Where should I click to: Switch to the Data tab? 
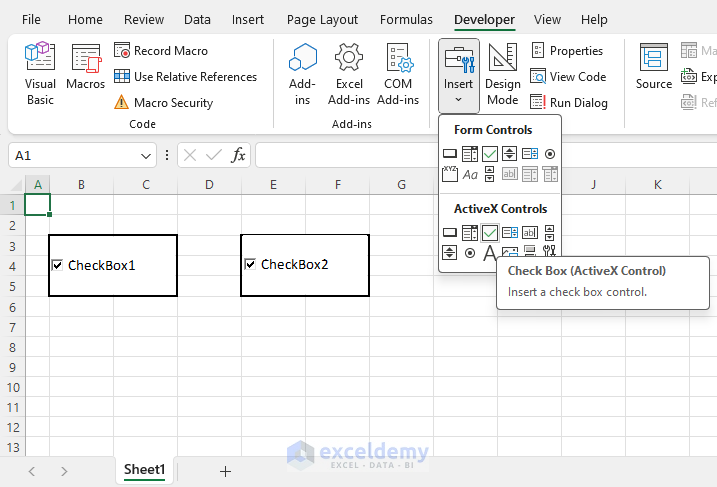(x=197, y=20)
